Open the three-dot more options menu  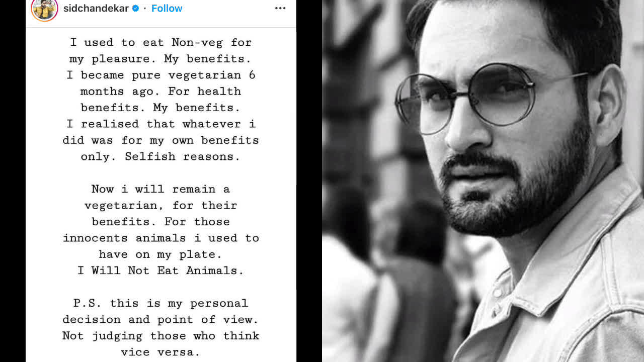point(280,9)
